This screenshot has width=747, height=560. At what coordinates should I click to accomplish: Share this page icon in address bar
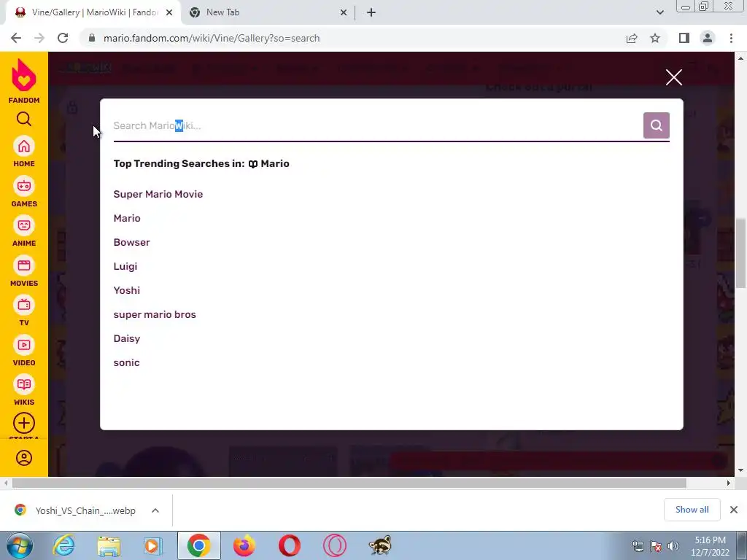coord(632,38)
